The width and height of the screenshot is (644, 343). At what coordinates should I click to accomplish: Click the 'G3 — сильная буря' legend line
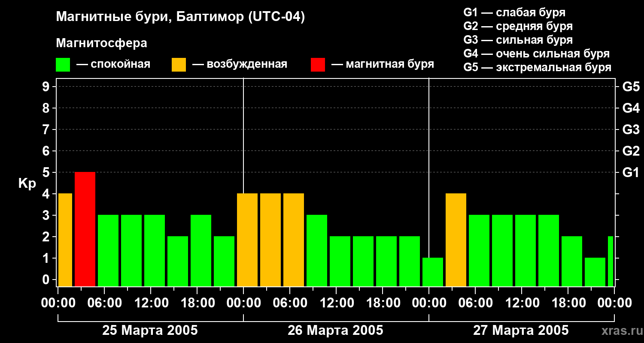(518, 40)
